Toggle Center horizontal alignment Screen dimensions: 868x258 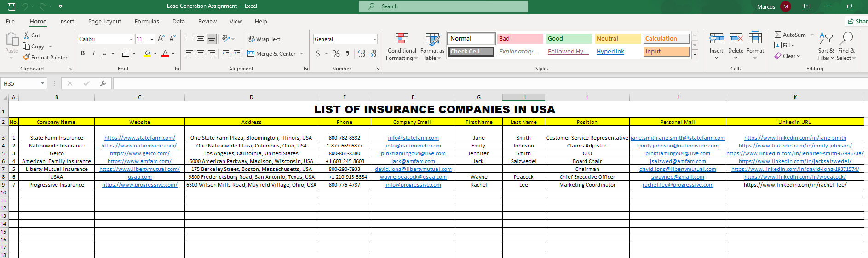pos(201,53)
